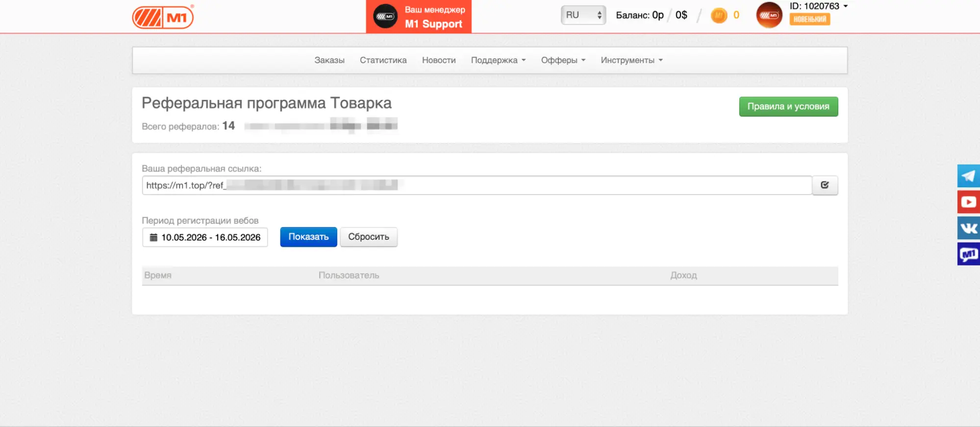
Task: Click the Показать button
Action: (308, 237)
